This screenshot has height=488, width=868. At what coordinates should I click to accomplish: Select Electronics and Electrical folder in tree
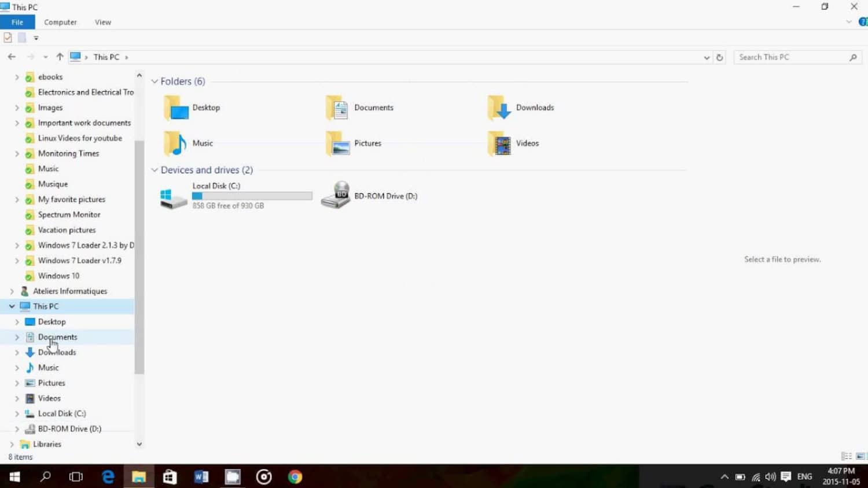[86, 92]
